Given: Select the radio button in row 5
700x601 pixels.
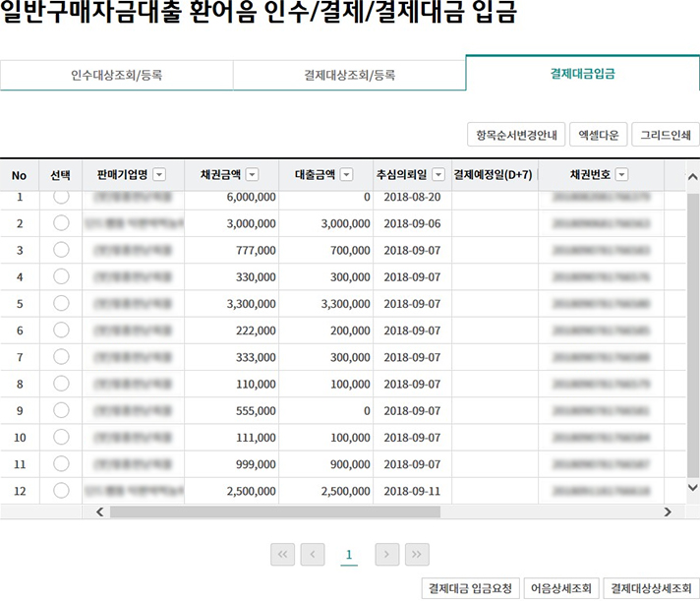Looking at the screenshot, I should [61, 303].
